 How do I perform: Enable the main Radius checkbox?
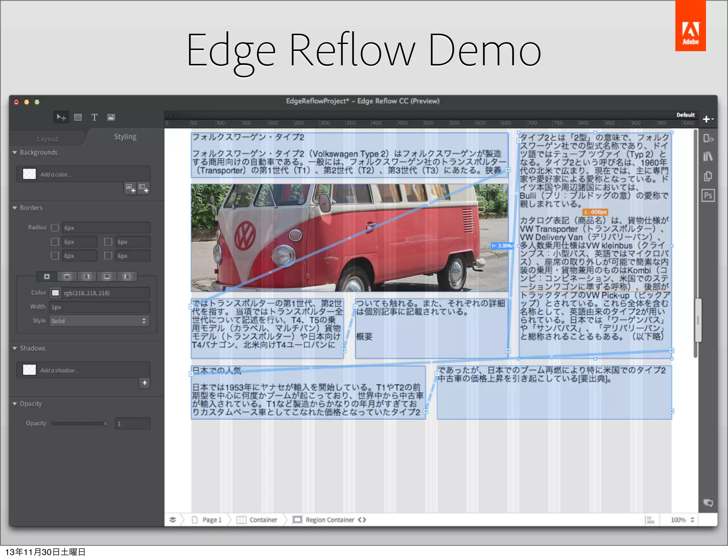[55, 227]
